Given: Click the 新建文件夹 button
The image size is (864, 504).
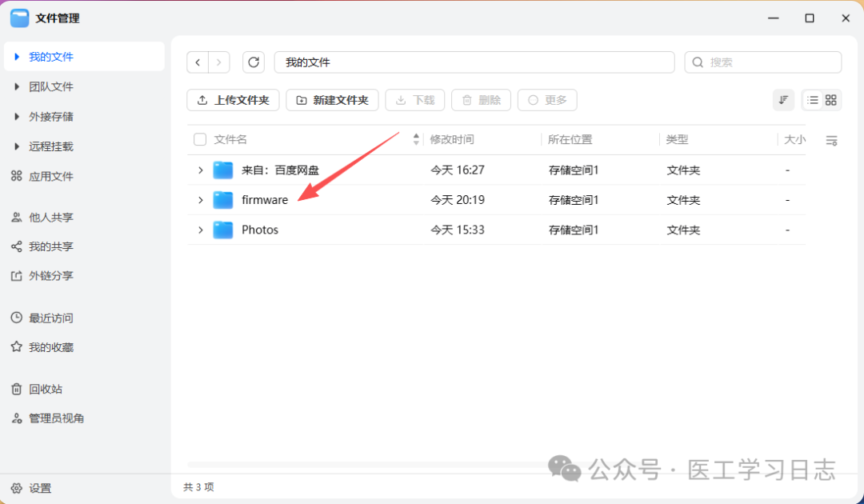Looking at the screenshot, I should point(332,100).
